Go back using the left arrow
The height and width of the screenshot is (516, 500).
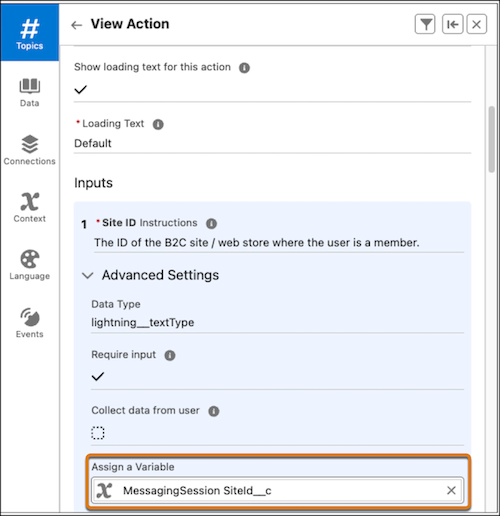(x=77, y=25)
